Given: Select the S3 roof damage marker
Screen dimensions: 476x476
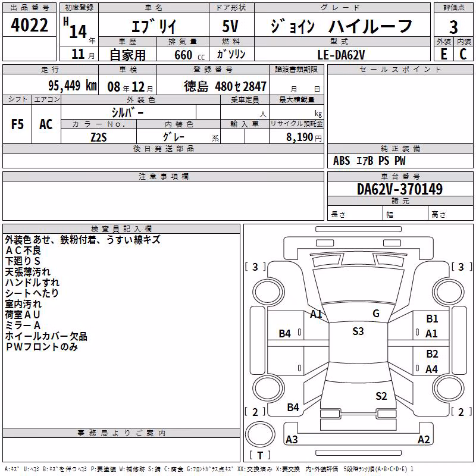Looking at the screenshot, I should point(358,331).
